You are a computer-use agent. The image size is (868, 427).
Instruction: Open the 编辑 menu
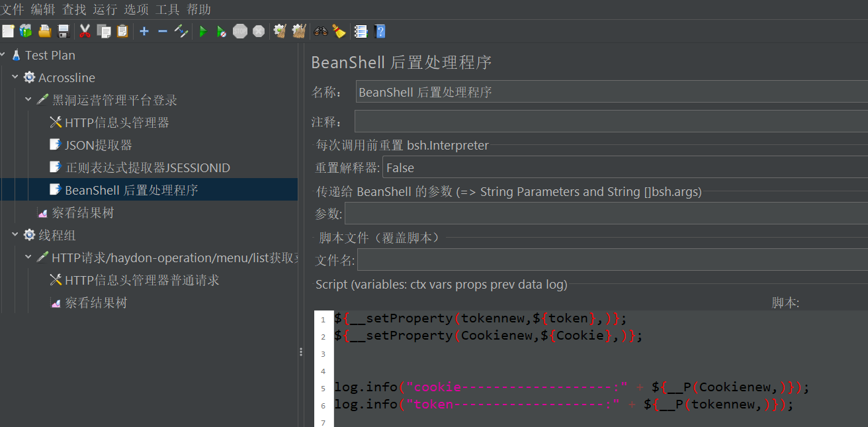click(43, 9)
